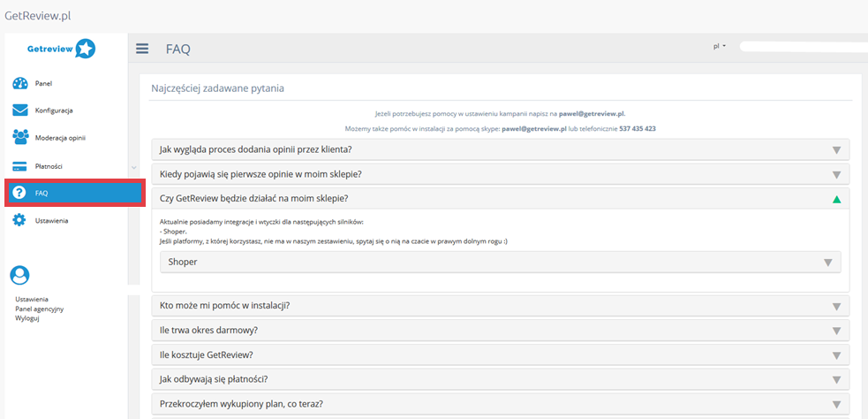
Task: Click arrow on 'Kiedy pojawią się' row
Action: click(836, 175)
